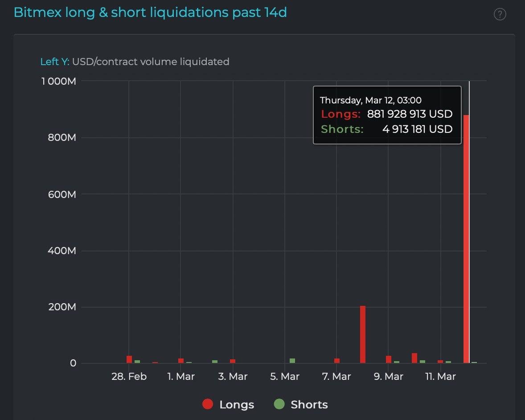The height and width of the screenshot is (420, 525).
Task: Toggle the Shorts series legend label
Action: pyautogui.click(x=309, y=405)
